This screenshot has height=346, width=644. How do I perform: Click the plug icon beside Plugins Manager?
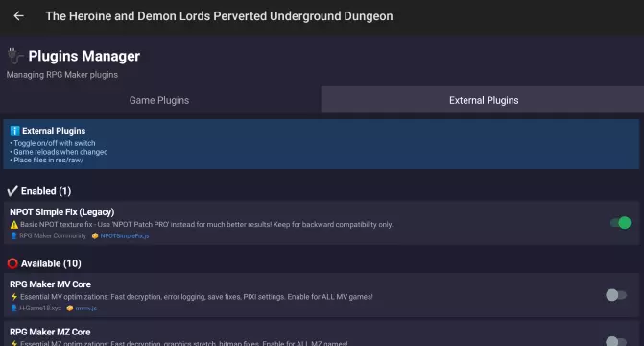(x=14, y=56)
